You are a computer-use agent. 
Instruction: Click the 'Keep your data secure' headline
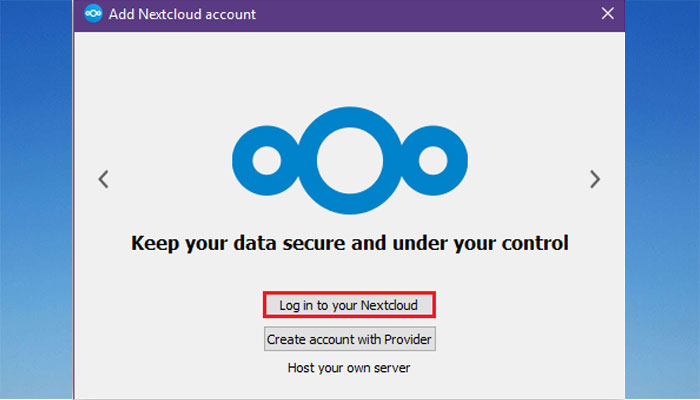click(350, 243)
